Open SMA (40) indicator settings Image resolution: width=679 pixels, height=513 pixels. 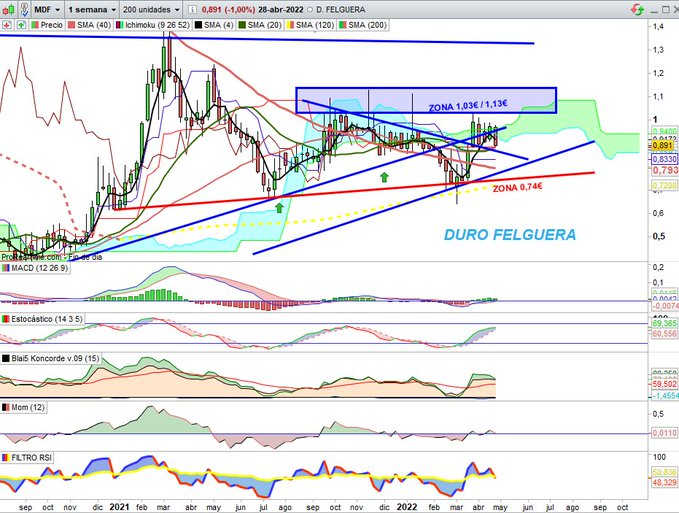(x=94, y=25)
